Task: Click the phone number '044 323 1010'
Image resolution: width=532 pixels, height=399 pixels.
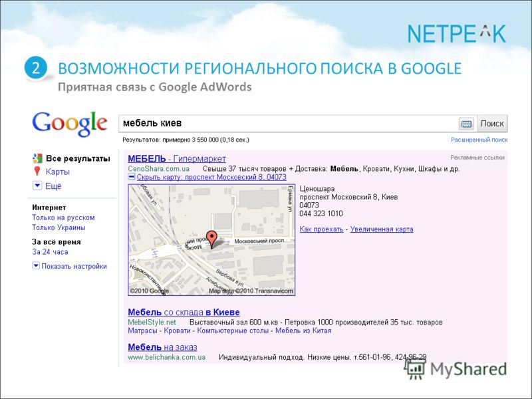Action: coord(321,213)
